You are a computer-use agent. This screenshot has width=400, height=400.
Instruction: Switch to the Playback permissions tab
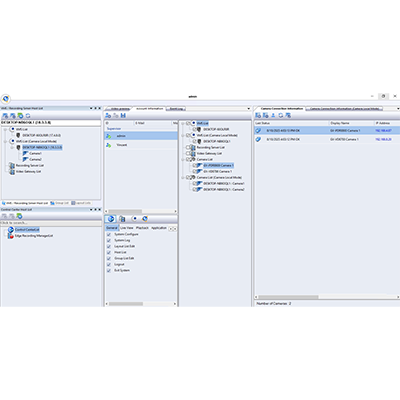[x=142, y=228]
